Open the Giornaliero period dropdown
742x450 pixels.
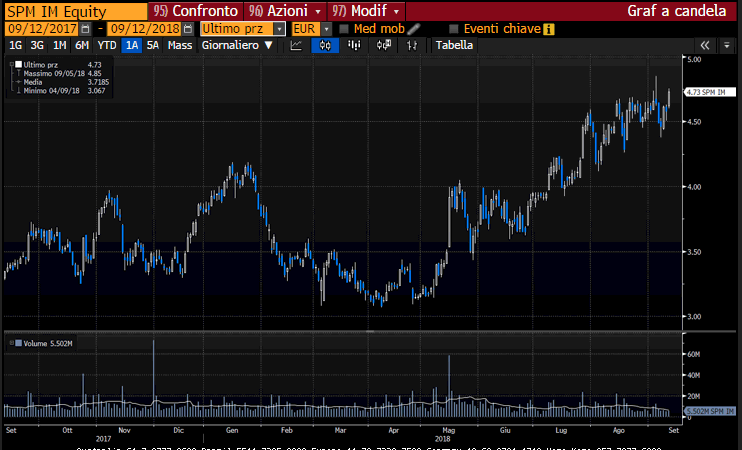[x=237, y=45]
